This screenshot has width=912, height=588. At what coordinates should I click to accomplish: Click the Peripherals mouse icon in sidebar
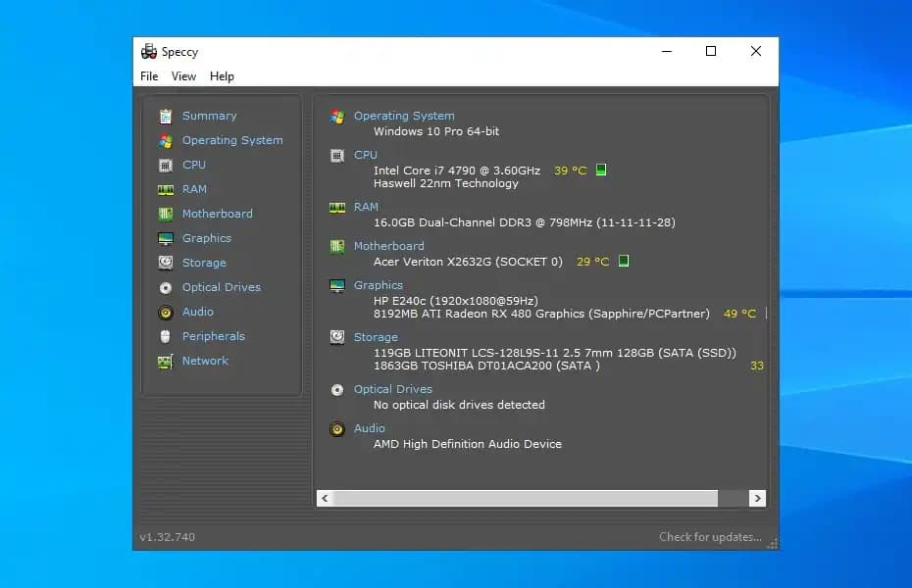(x=165, y=336)
